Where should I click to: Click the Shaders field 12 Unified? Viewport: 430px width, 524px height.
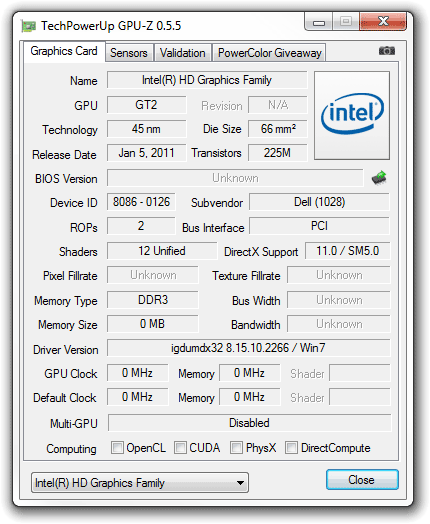(162, 251)
